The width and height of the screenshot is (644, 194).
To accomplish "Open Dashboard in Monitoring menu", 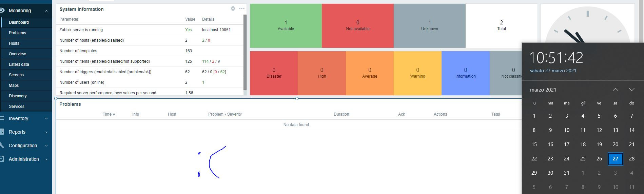I will [x=26, y=22].
